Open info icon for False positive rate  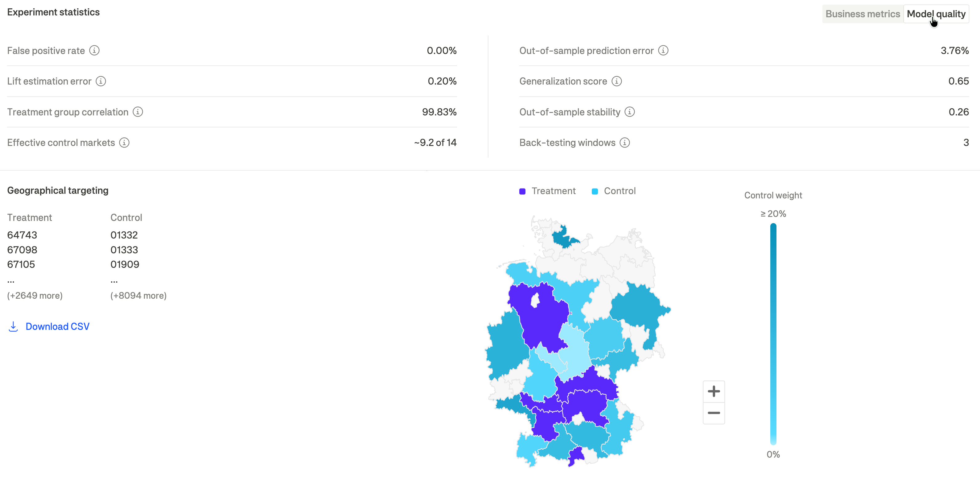tap(94, 51)
